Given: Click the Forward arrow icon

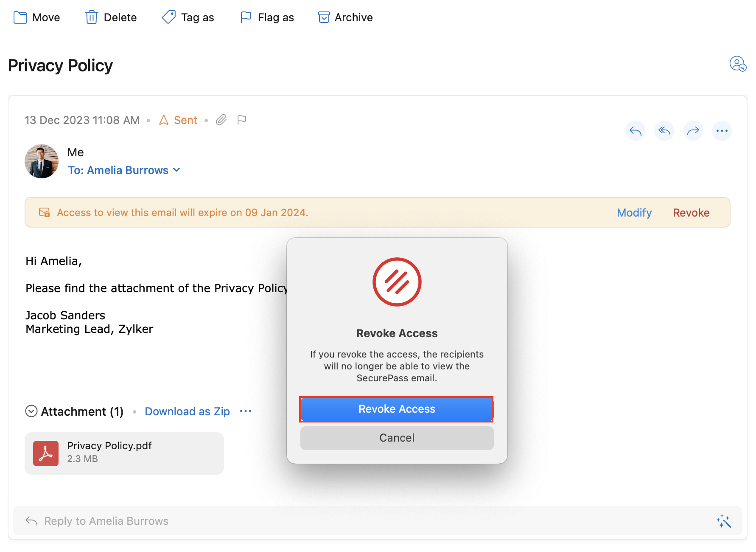Looking at the screenshot, I should (x=693, y=131).
